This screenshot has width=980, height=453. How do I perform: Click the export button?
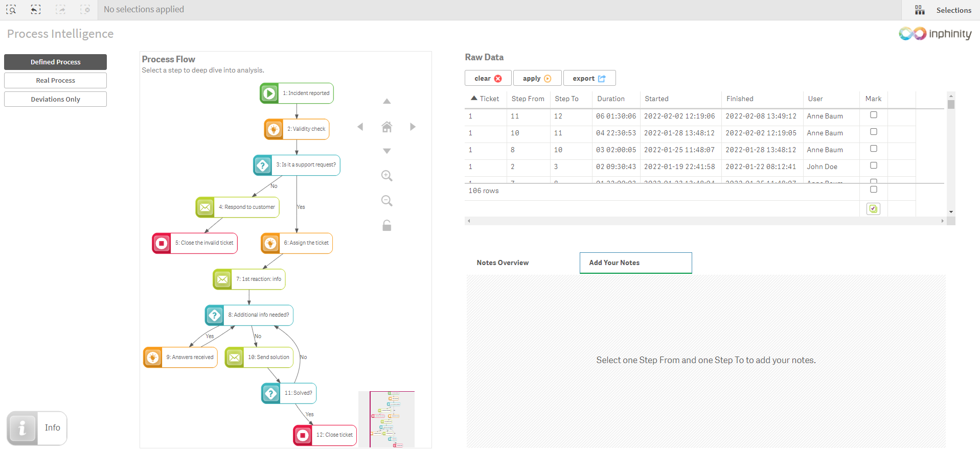589,78
